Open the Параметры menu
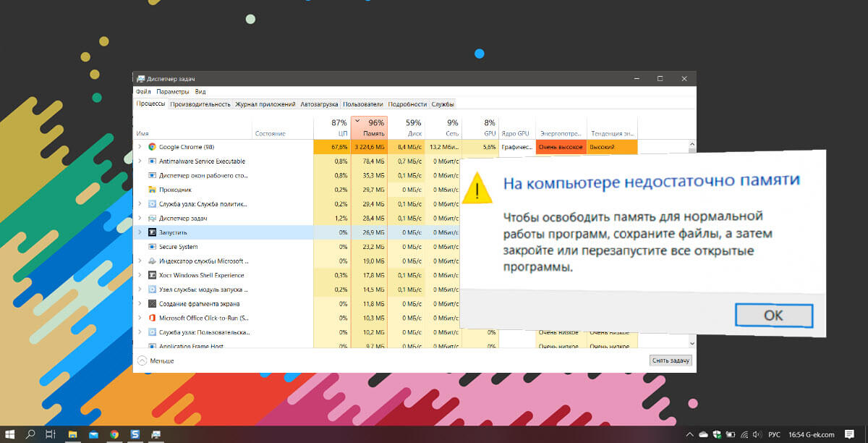 [x=173, y=92]
